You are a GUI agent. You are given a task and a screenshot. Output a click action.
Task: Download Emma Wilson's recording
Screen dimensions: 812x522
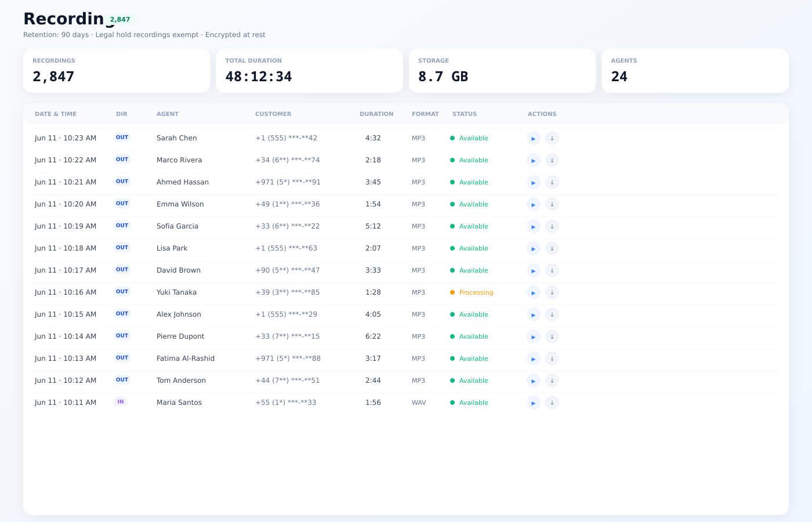552,204
